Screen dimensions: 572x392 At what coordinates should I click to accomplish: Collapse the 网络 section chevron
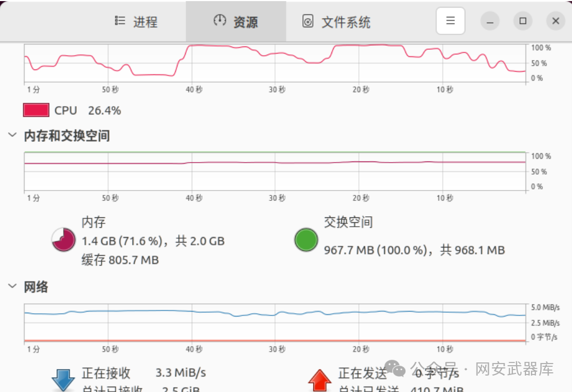(x=13, y=286)
